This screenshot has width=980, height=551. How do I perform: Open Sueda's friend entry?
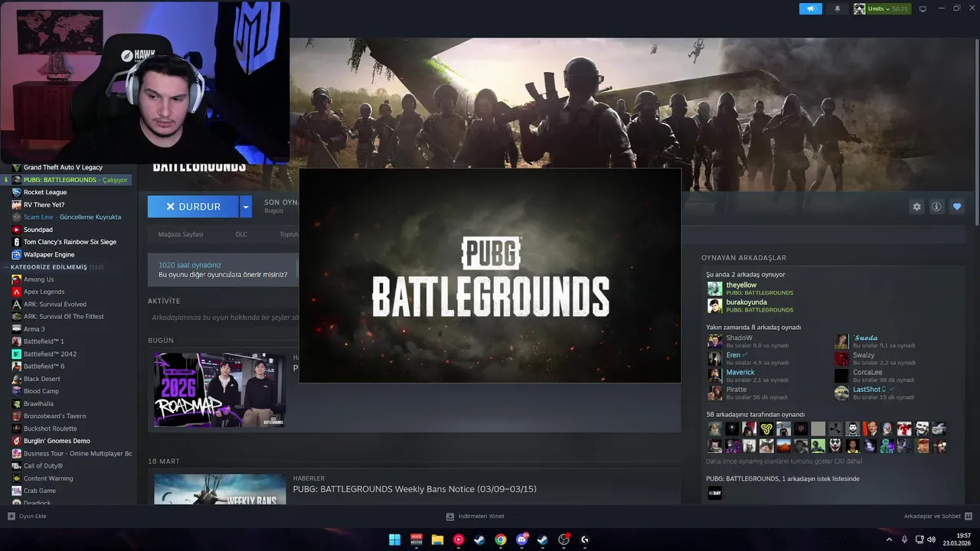875,341
